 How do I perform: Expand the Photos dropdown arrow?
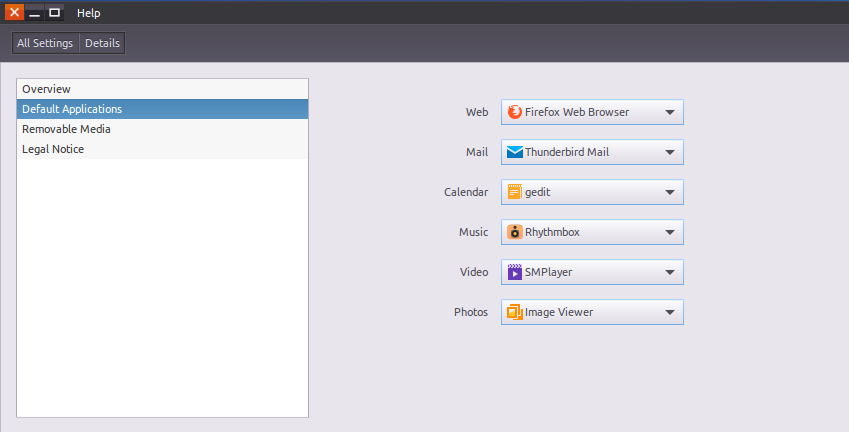tap(670, 313)
